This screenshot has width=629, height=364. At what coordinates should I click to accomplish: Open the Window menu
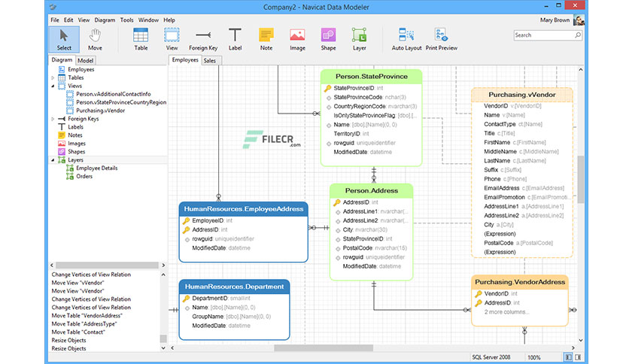point(148,20)
